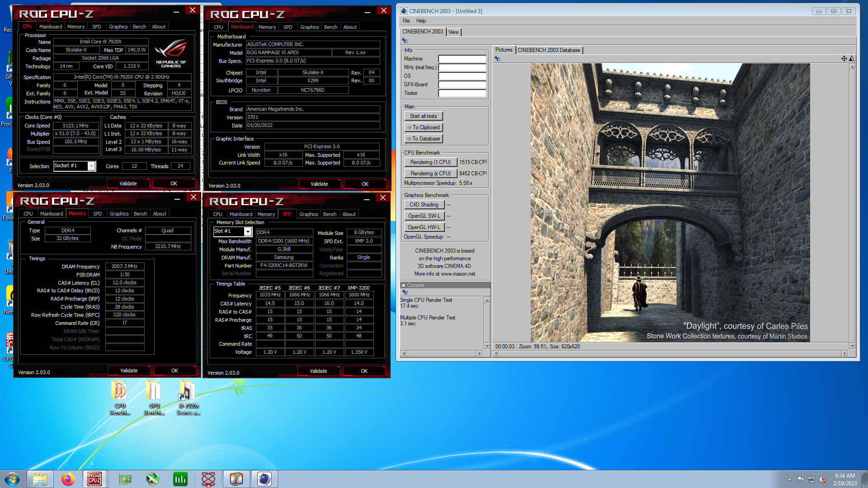Screen dimensions: 868x488
Task: Collapse the Console panel header toggle
Action: (x=403, y=285)
